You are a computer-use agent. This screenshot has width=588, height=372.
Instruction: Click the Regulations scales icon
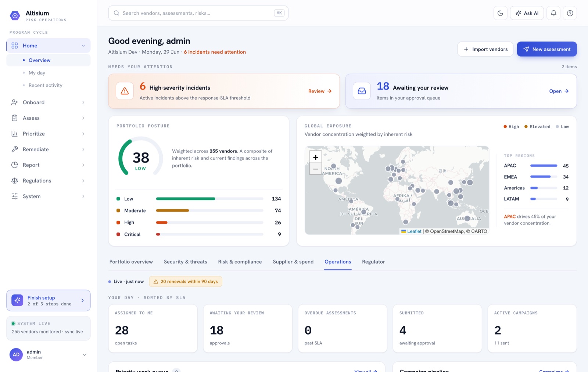14,181
